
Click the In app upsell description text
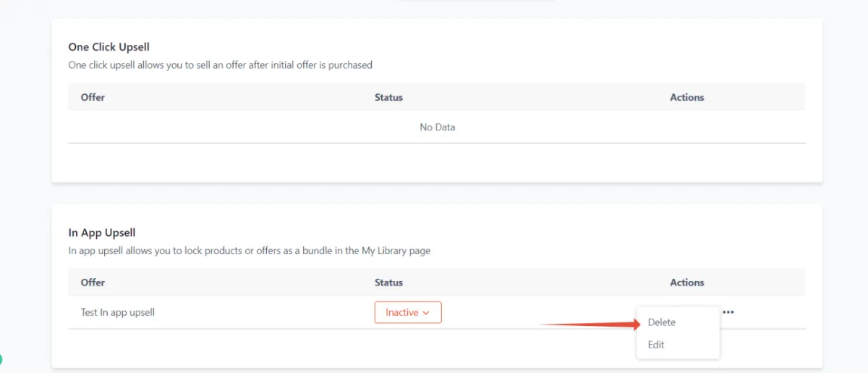(x=250, y=251)
